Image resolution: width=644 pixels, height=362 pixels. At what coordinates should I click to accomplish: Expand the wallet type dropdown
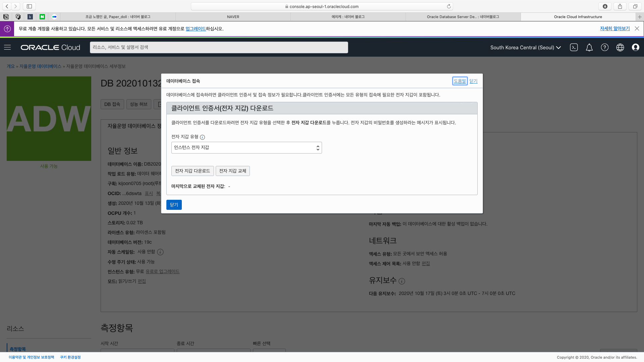247,148
